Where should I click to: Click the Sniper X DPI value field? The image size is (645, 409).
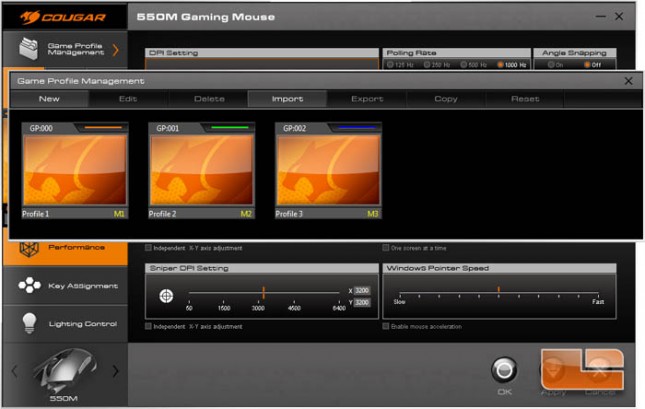pos(362,290)
